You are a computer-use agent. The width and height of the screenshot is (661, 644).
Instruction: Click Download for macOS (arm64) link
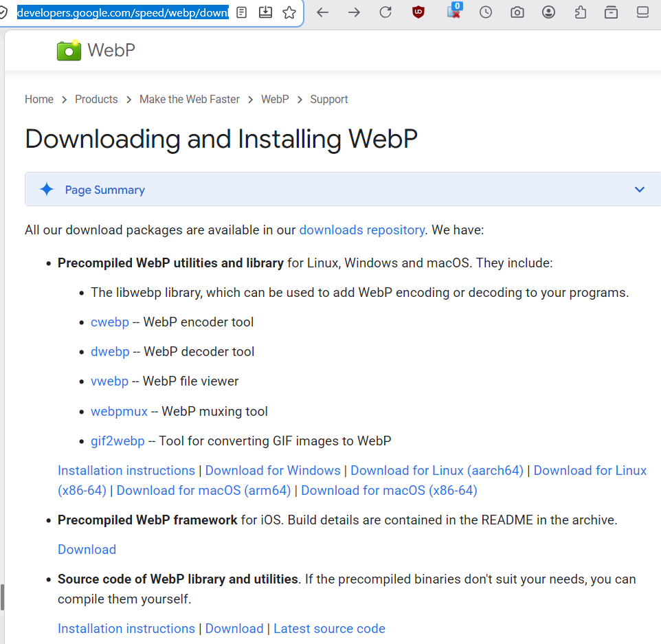[203, 491]
